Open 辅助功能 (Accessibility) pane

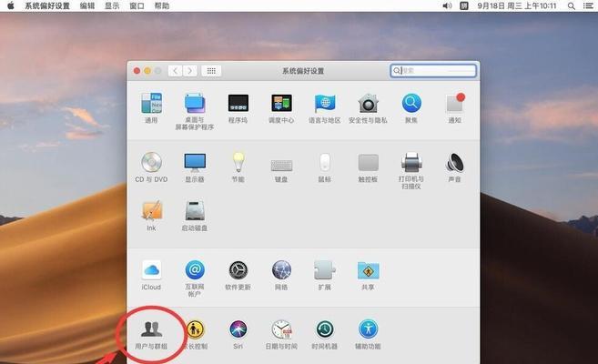tap(368, 335)
